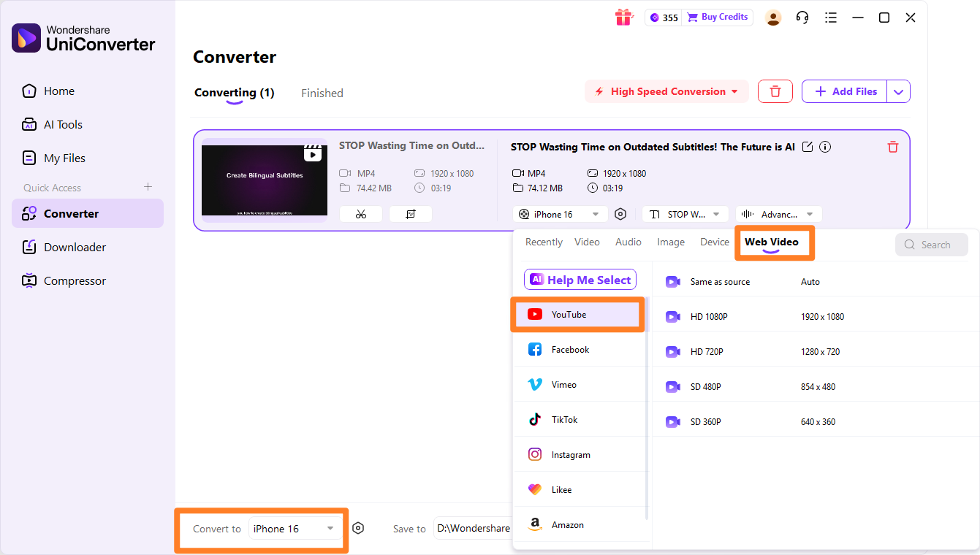This screenshot has width=980, height=555.
Task: Open the Advanced settings dropdown
Action: 778,213
